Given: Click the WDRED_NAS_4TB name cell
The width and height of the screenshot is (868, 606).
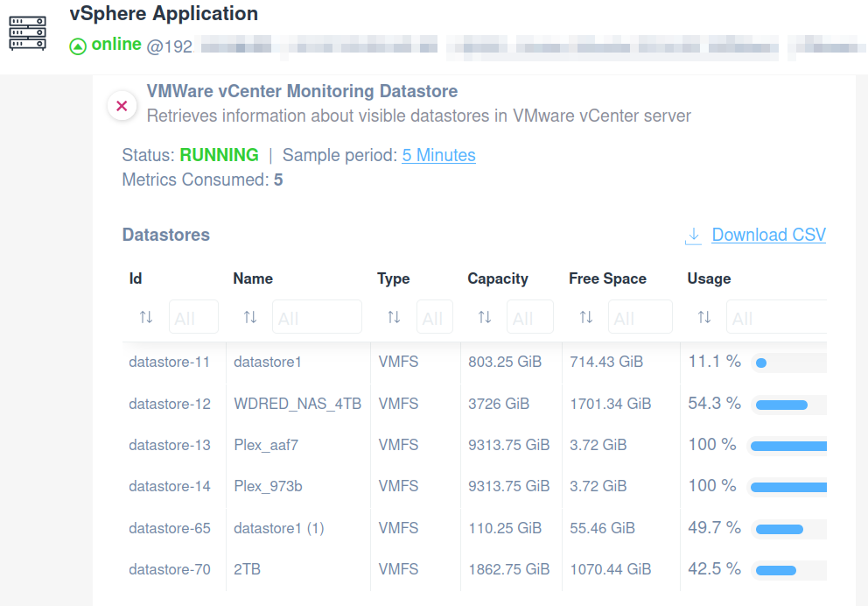Looking at the screenshot, I should [x=297, y=404].
